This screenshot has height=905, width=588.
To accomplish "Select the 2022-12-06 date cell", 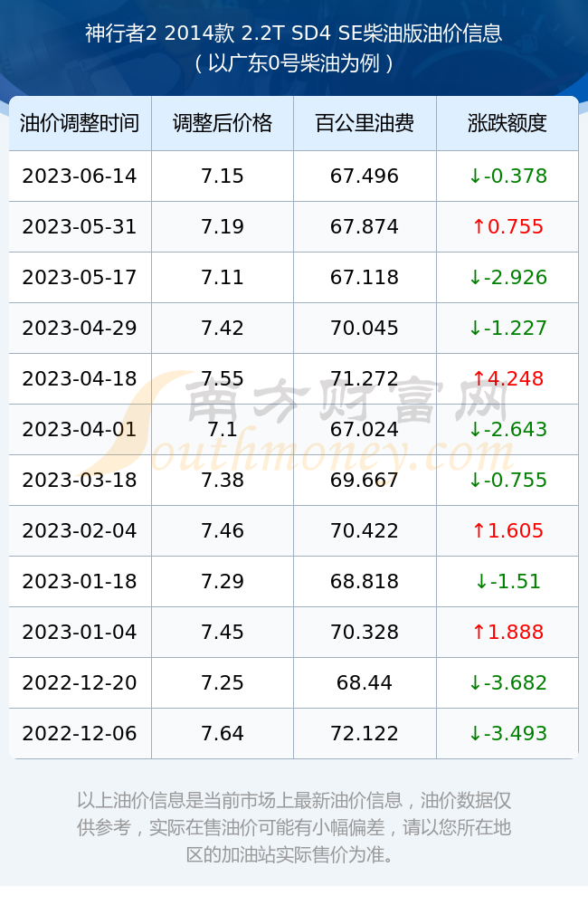I will point(80,734).
